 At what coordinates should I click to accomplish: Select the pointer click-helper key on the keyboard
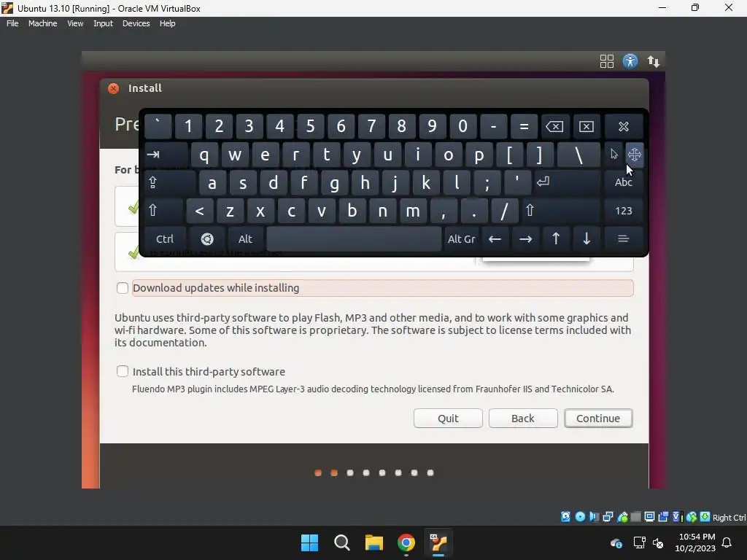(x=614, y=155)
